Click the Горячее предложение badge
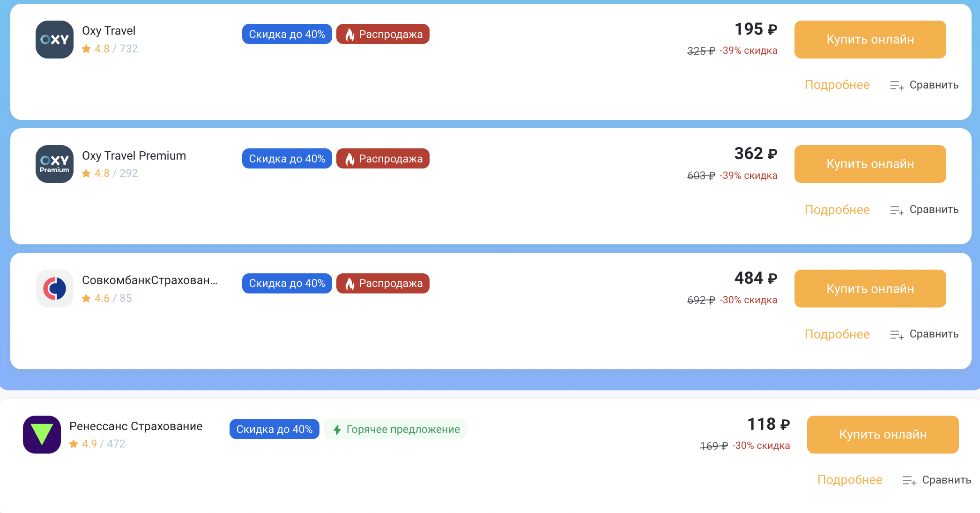This screenshot has height=513, width=980. [x=395, y=429]
